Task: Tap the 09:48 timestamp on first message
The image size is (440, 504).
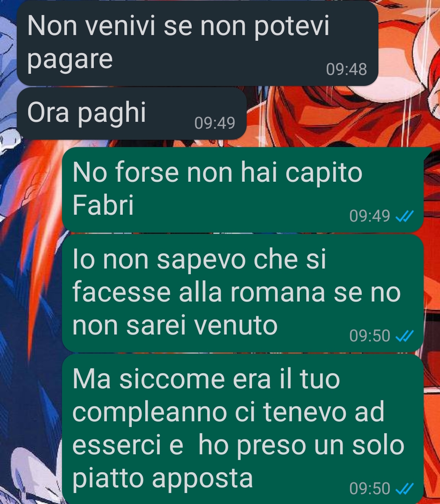Action: 347,69
